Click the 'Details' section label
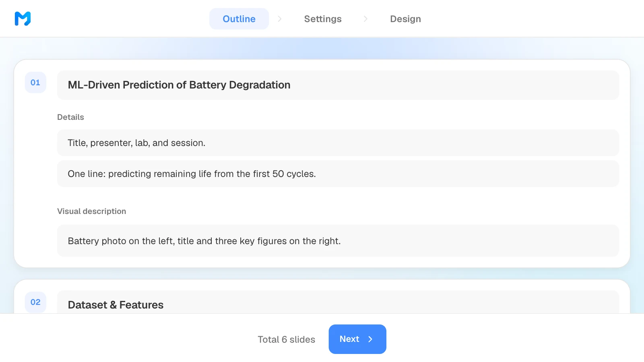This screenshot has width=644, height=362. (70, 117)
